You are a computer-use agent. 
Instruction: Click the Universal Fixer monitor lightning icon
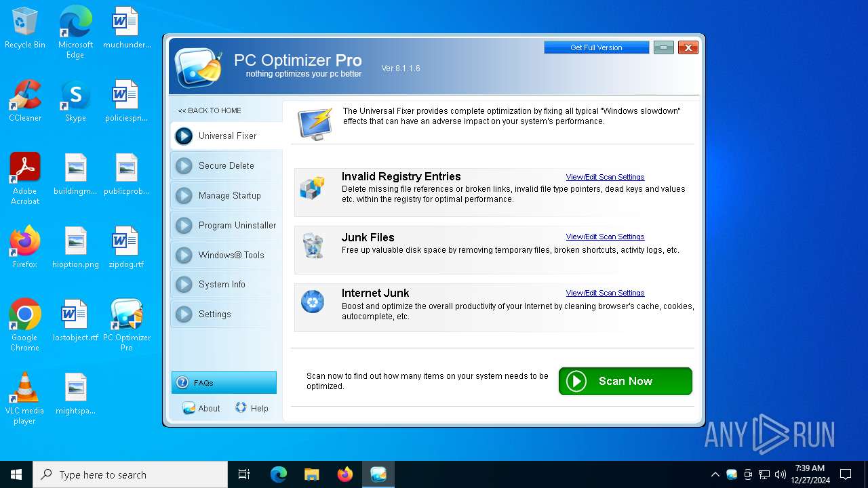tap(315, 123)
